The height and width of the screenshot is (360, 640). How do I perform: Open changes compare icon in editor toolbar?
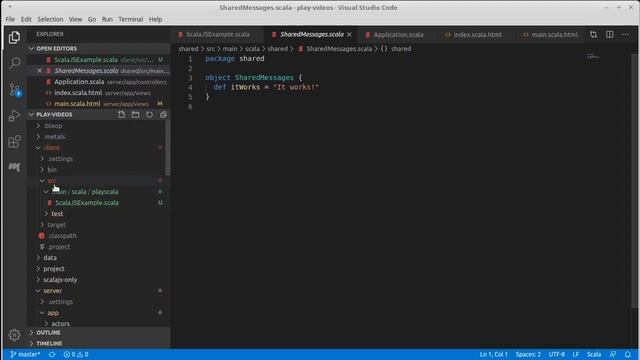point(593,35)
